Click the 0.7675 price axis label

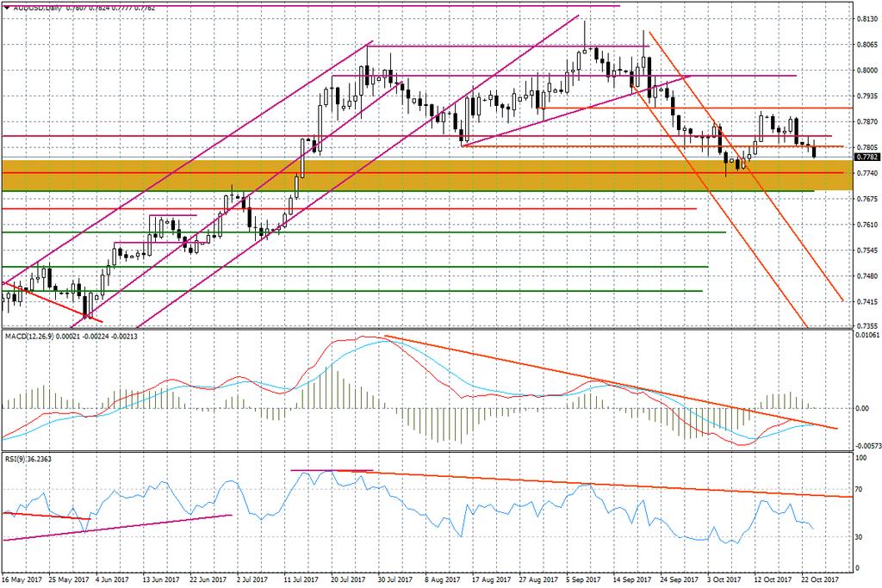pyautogui.click(x=866, y=199)
